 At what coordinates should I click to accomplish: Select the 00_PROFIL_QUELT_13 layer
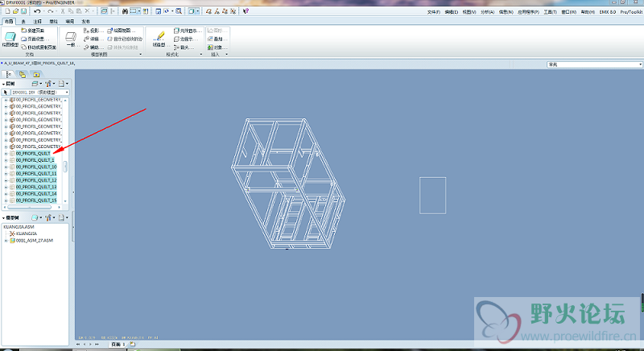click(36, 187)
